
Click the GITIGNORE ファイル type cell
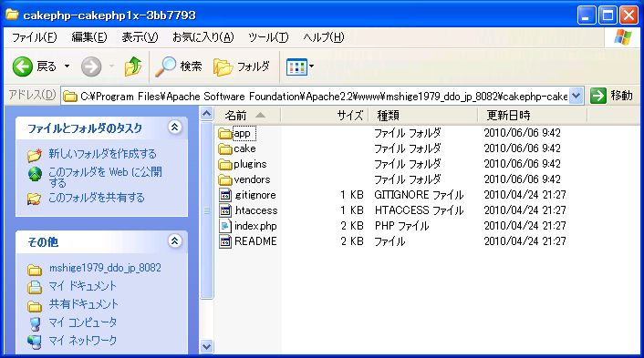(419, 195)
